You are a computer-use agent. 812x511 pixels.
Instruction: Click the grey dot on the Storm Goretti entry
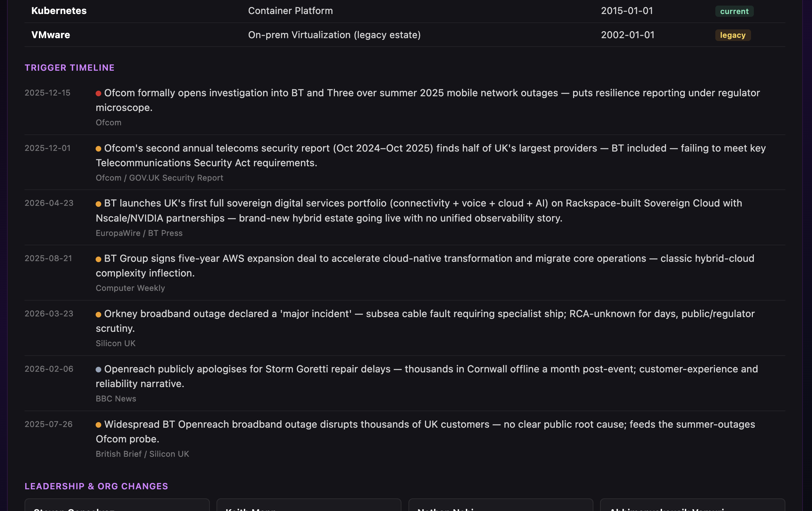(98, 369)
